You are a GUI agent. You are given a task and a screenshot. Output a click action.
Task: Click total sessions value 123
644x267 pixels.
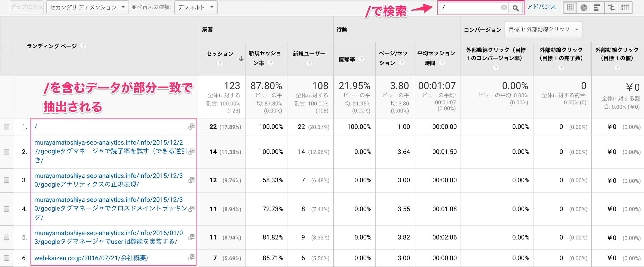coord(232,86)
